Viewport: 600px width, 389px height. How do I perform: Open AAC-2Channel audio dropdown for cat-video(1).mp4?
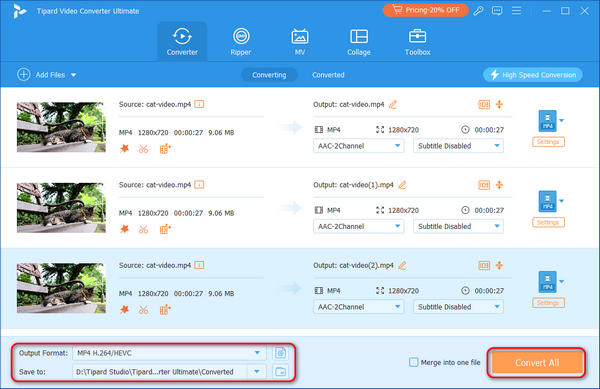tap(359, 226)
